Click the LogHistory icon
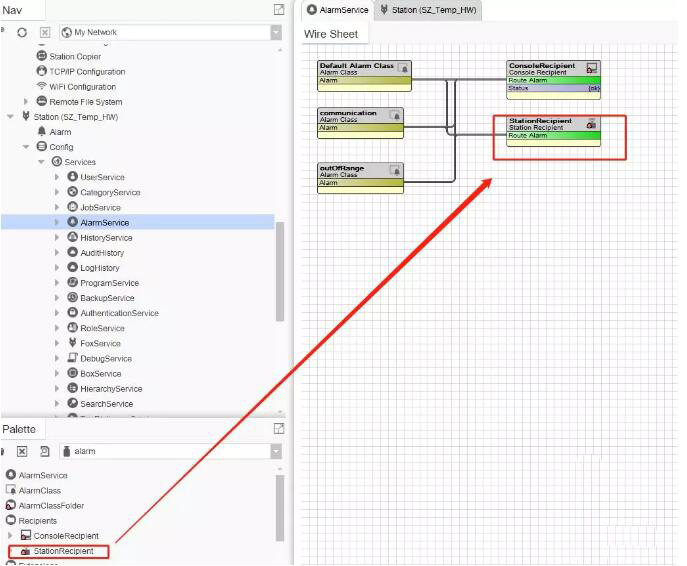Image resolution: width=687 pixels, height=566 pixels. pyautogui.click(x=72, y=267)
